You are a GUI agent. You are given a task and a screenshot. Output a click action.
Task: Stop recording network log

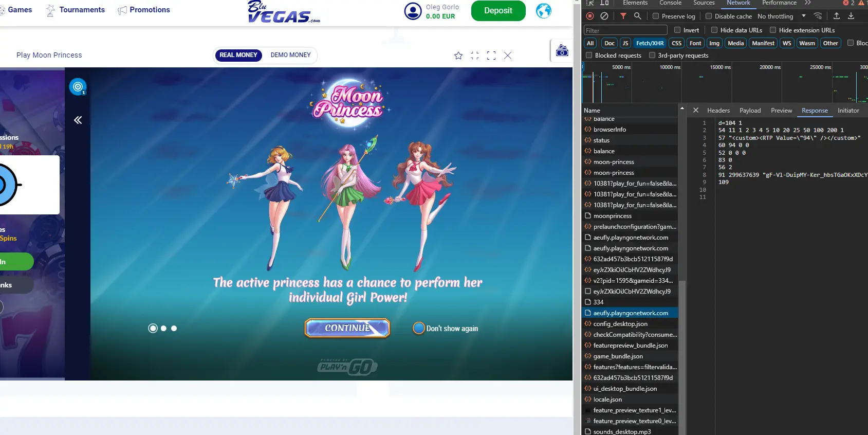pyautogui.click(x=590, y=16)
